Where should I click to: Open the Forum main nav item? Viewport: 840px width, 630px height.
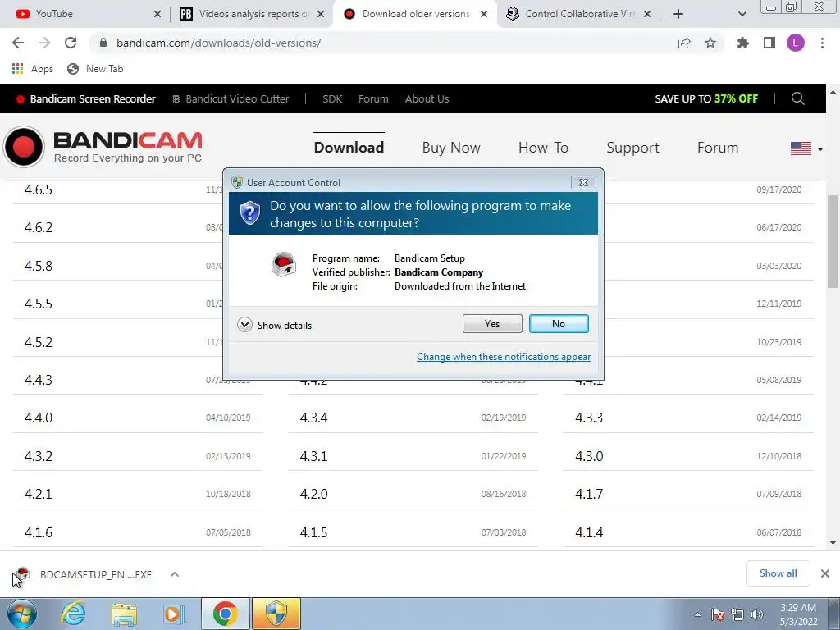pos(718,148)
